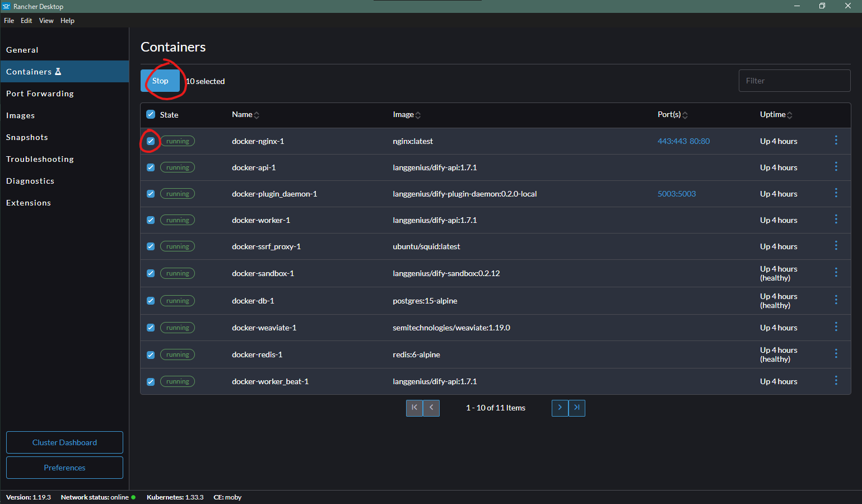Open actions menu for docker-worker-1

click(836, 219)
